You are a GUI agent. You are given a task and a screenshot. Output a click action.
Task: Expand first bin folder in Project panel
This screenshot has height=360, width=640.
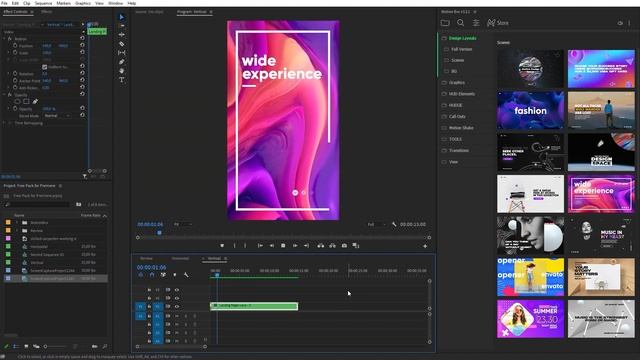click(17, 223)
